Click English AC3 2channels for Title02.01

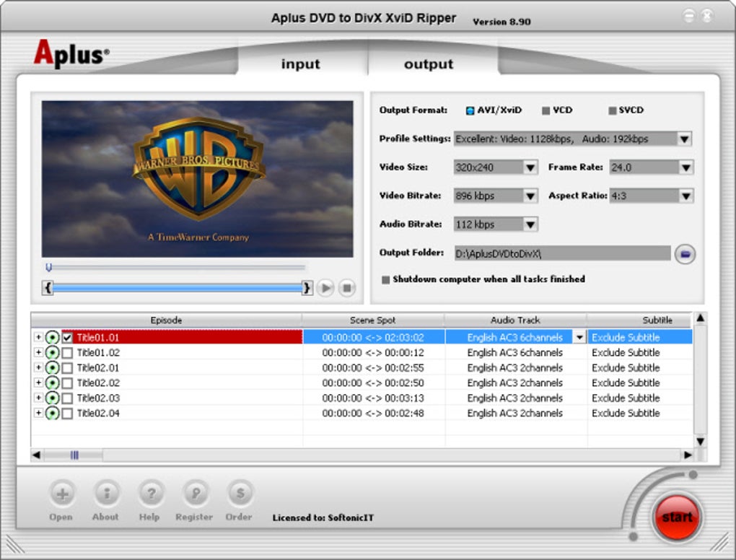pos(515,367)
